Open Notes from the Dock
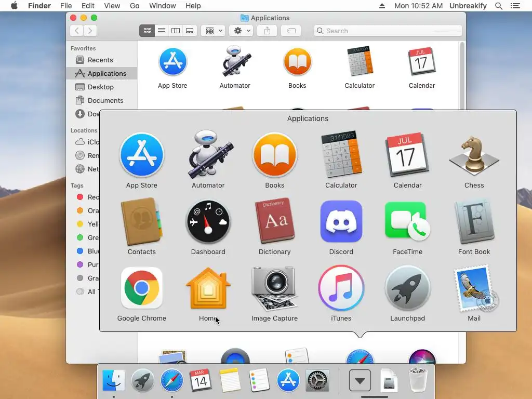Screen dimensions: 532x399 pyautogui.click(x=230, y=380)
